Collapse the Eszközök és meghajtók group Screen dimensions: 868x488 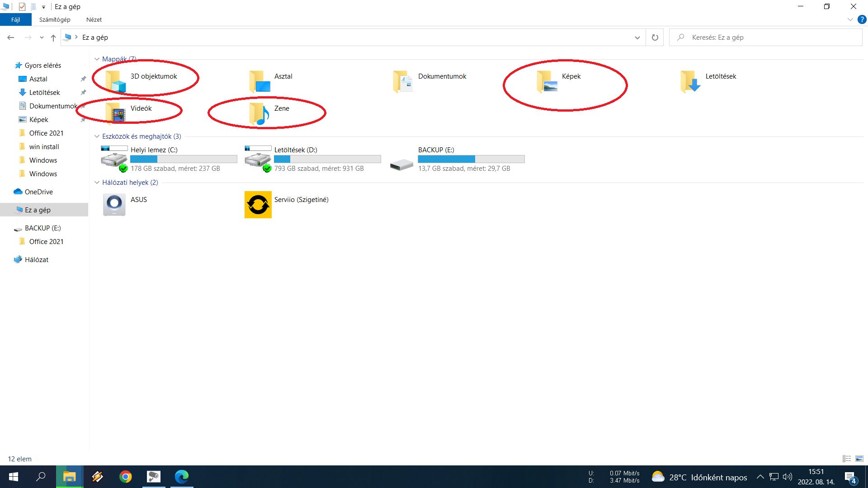point(97,136)
